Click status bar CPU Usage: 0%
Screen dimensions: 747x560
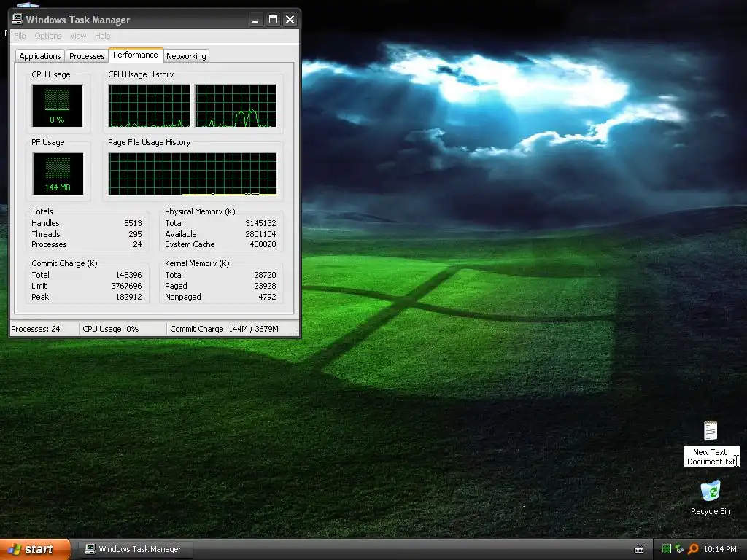[x=111, y=329]
